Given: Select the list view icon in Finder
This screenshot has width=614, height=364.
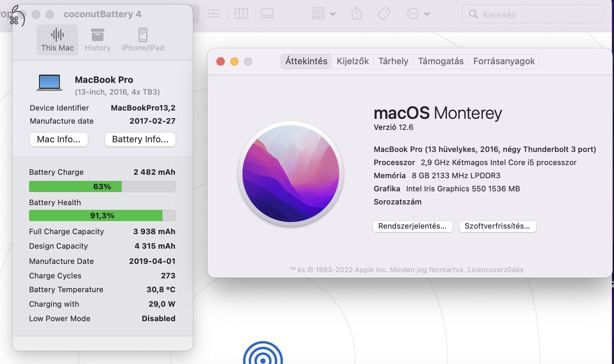Looking at the screenshot, I should (214, 13).
